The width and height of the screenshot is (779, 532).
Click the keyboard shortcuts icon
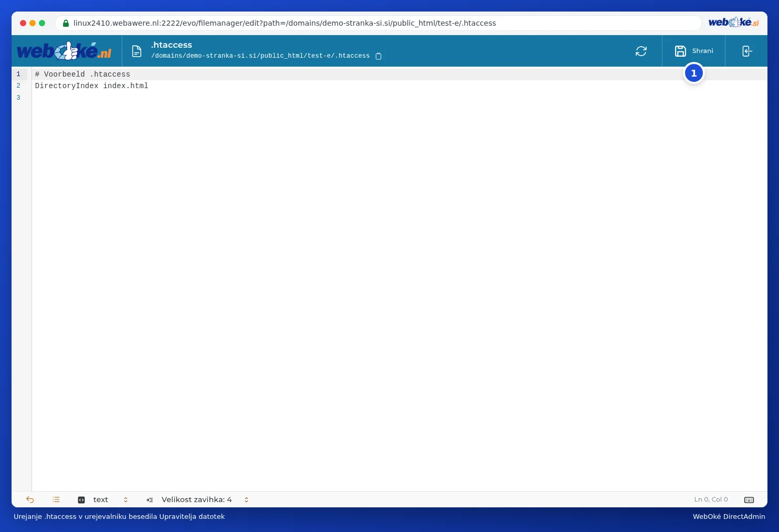[749, 499]
